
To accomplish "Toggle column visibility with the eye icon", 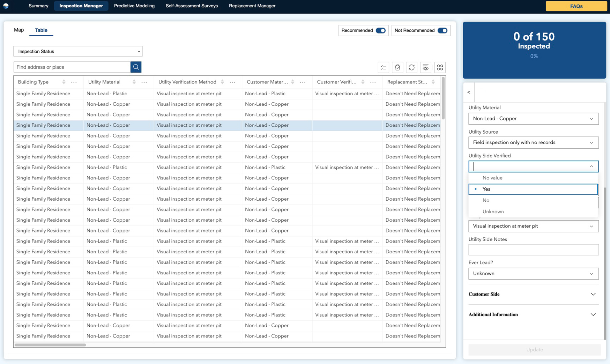I will click(x=425, y=67).
